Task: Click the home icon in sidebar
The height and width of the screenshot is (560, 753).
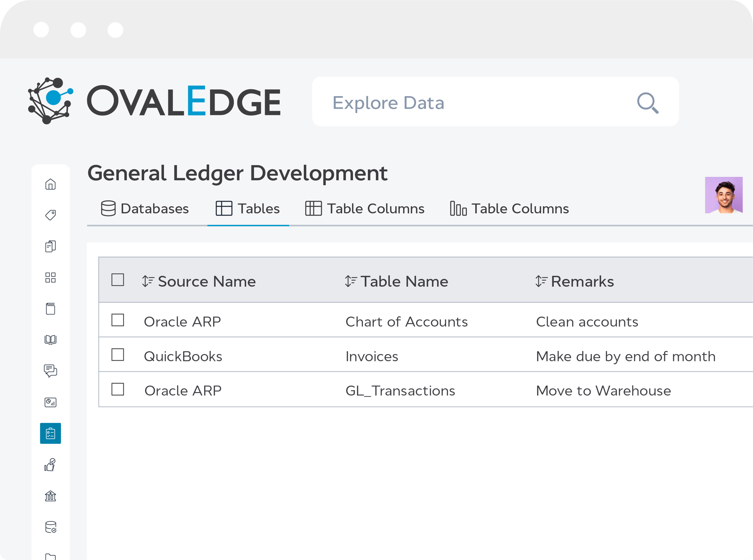Action: click(x=50, y=184)
